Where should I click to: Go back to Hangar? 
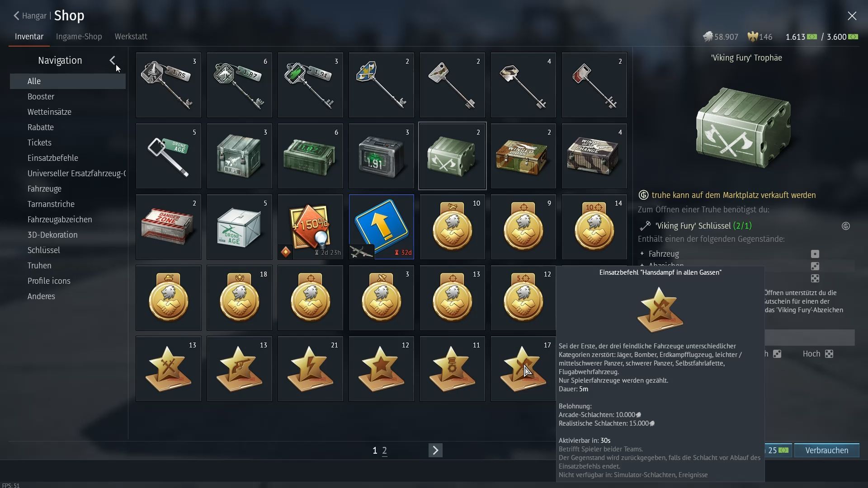tap(30, 16)
